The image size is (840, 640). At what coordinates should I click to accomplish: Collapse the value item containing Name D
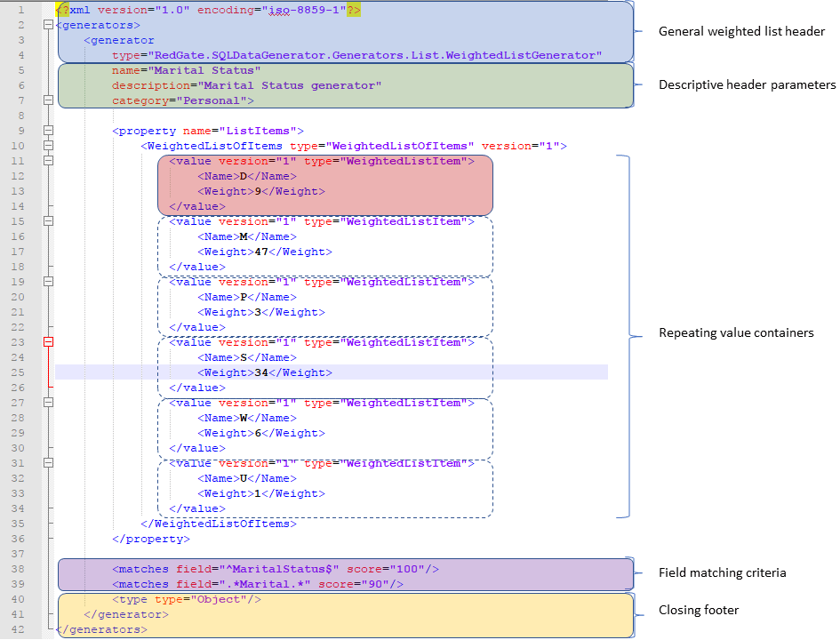[49, 161]
